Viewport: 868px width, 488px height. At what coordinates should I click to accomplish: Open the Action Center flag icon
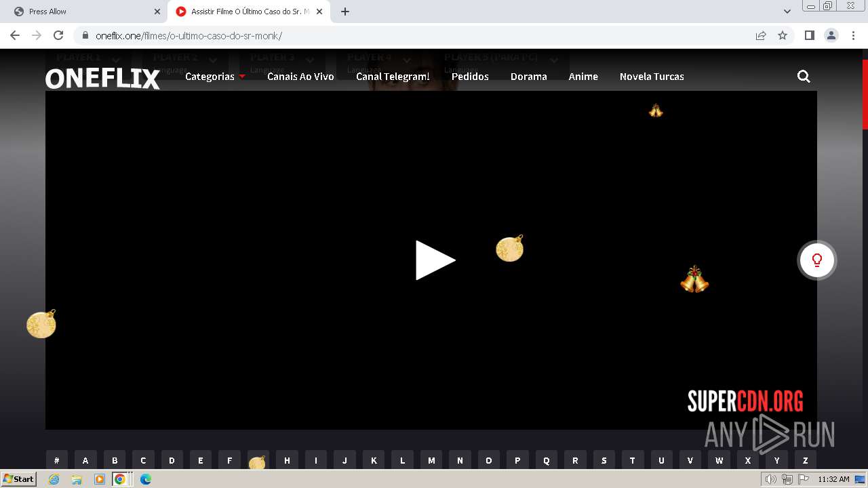pos(803,479)
